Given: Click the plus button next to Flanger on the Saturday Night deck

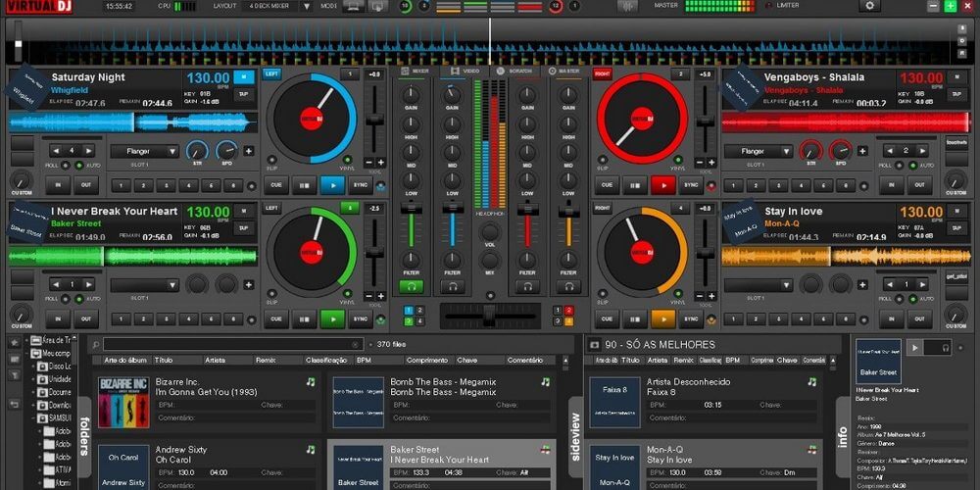Looking at the screenshot, I should click(x=249, y=151).
